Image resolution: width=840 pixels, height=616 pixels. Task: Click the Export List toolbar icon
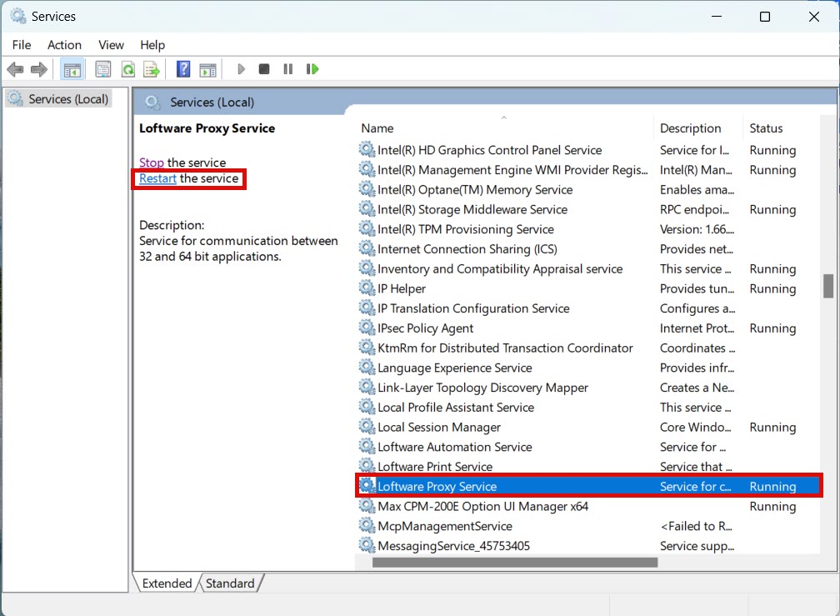click(151, 69)
